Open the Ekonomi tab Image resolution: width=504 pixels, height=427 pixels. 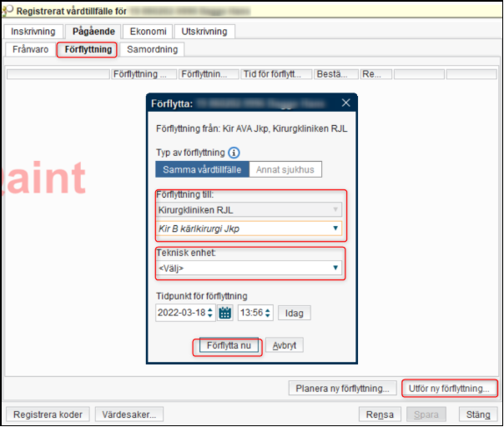coord(147,32)
